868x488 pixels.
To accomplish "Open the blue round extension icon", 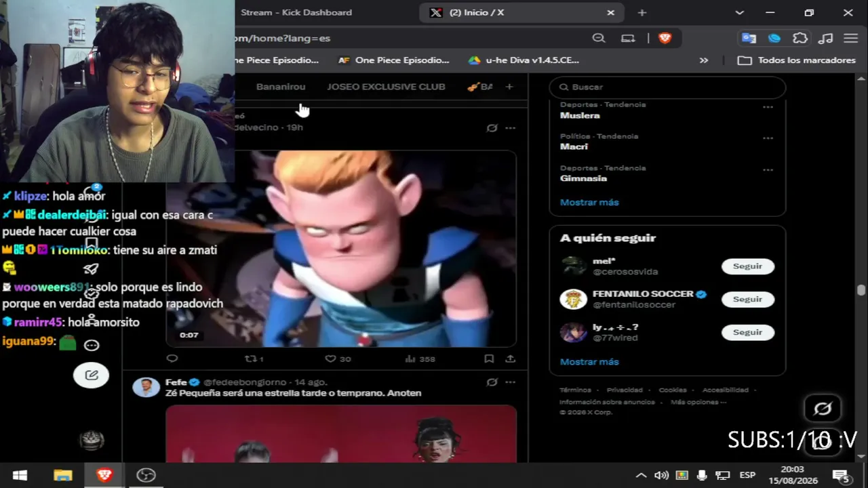I will (x=774, y=38).
